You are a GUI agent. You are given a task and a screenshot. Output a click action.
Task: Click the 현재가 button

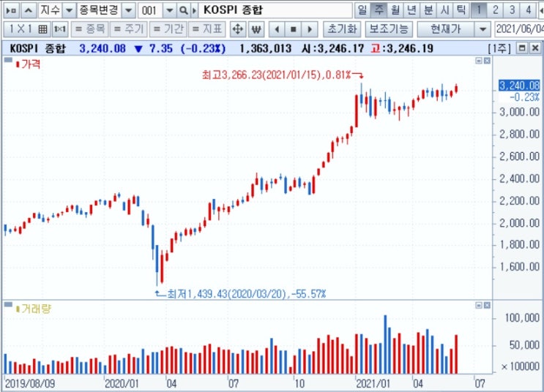click(x=445, y=29)
